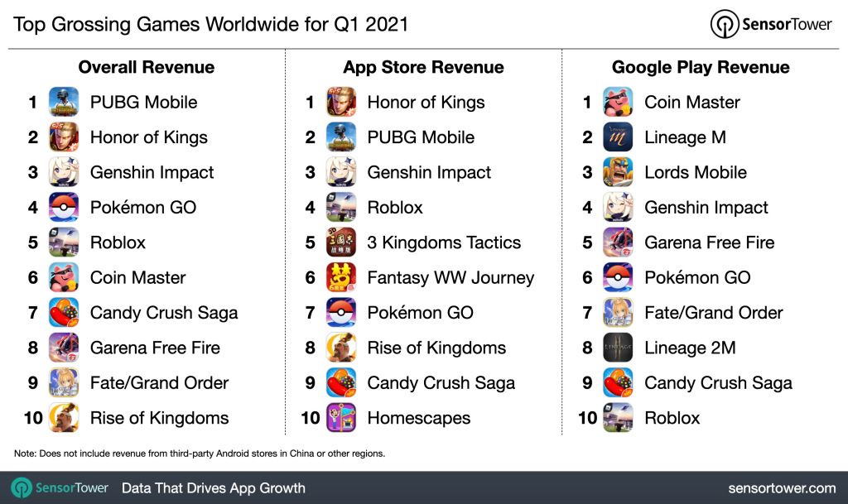This screenshot has width=848, height=504.
Task: Click the Genshin Impact name under Google Play Revenue
Action: pos(706,208)
